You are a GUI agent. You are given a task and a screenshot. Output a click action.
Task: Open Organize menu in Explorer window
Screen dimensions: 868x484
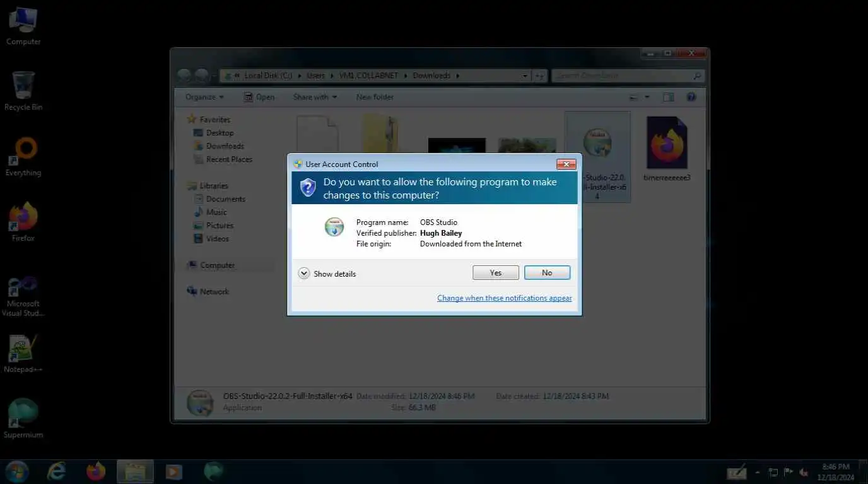(204, 97)
